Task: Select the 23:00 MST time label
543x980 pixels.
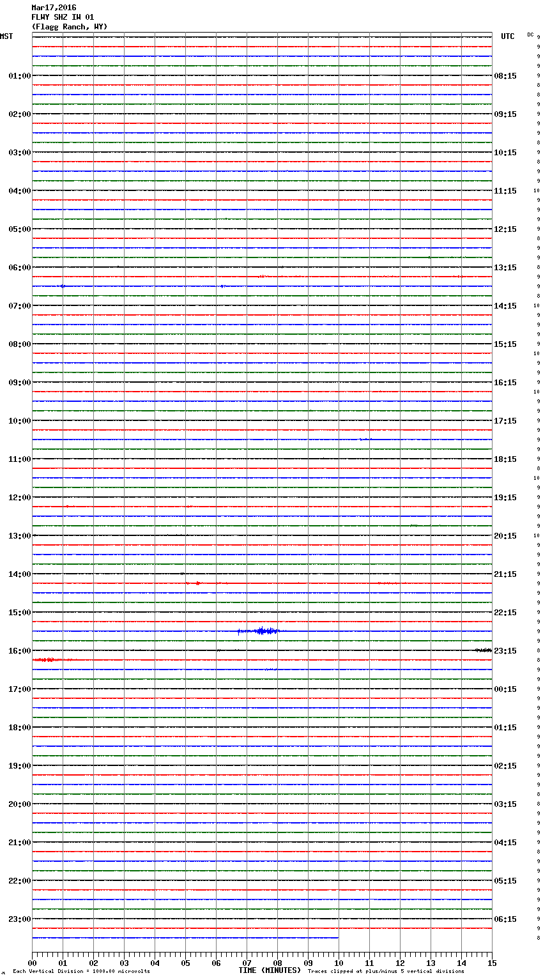Action: tap(19, 919)
